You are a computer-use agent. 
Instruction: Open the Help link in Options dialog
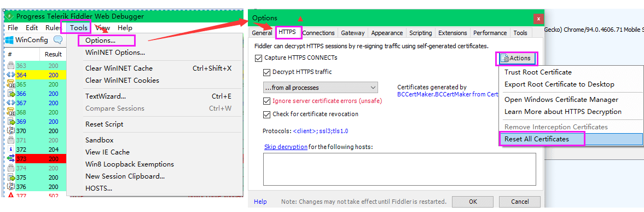260,202
